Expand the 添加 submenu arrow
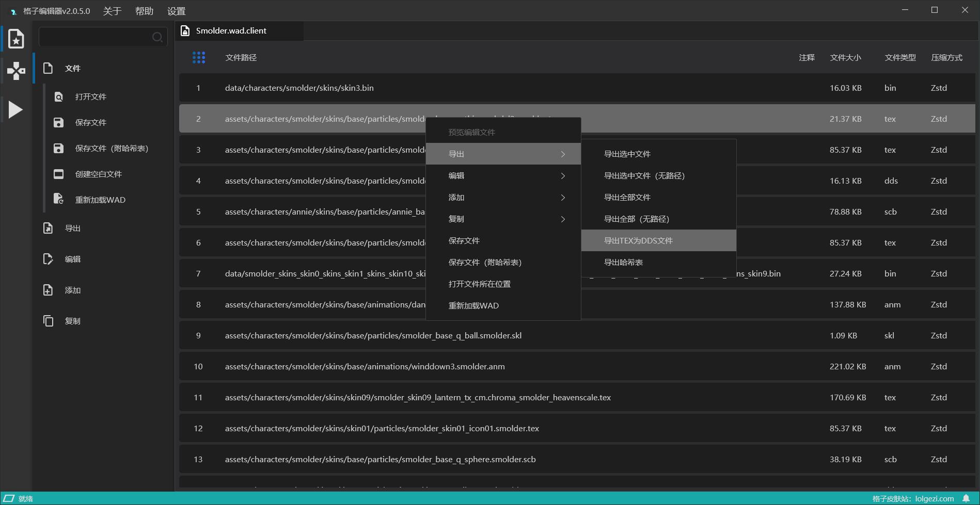This screenshot has height=505, width=980. coord(563,198)
